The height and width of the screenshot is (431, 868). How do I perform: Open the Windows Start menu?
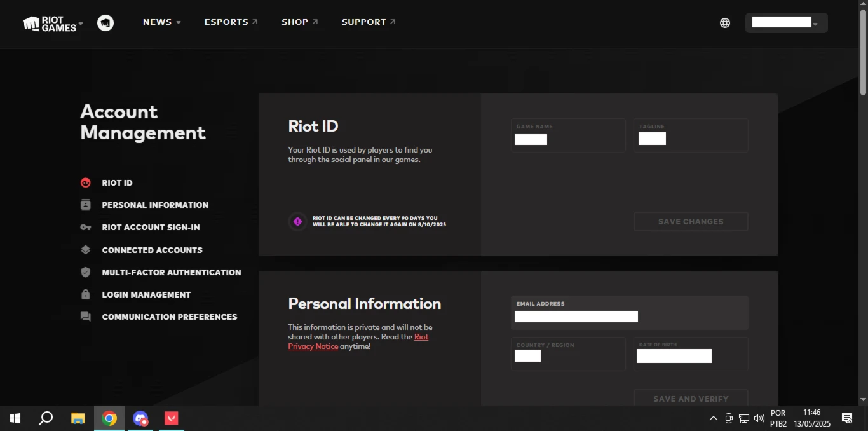click(15, 418)
